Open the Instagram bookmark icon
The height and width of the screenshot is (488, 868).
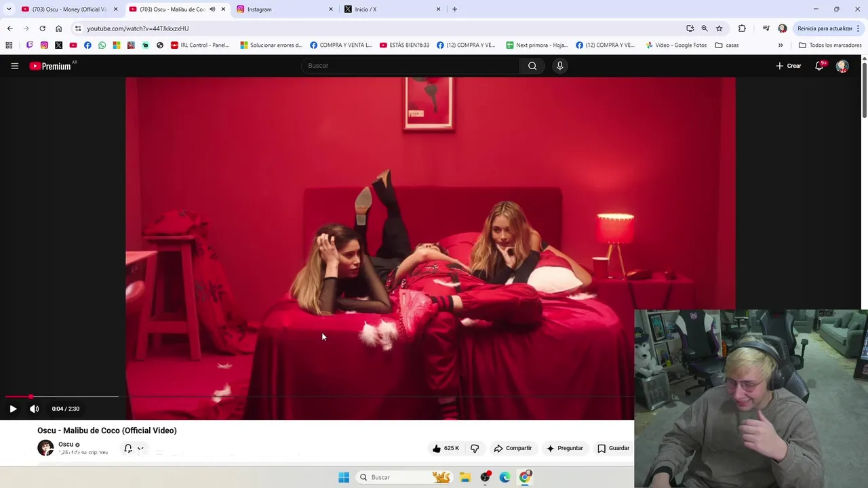click(44, 45)
